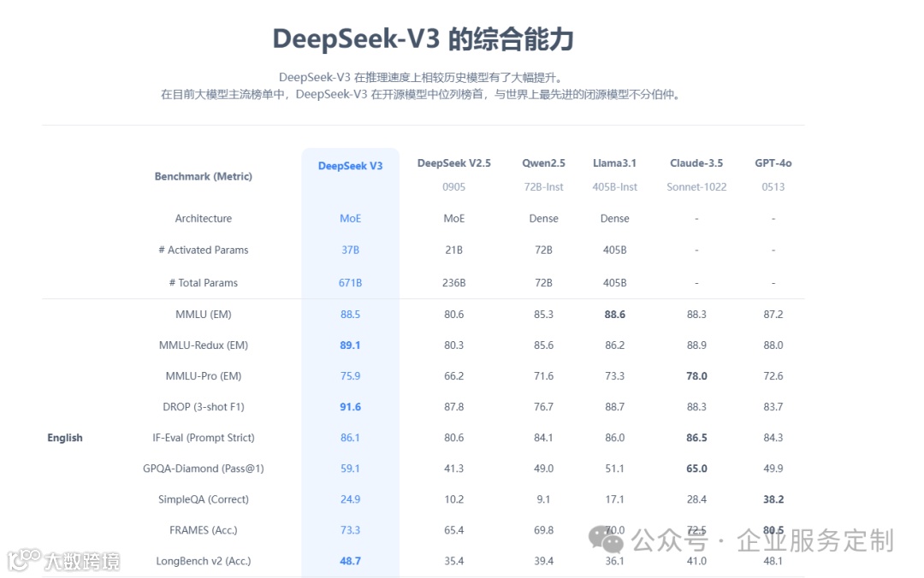The width and height of the screenshot is (924, 578).
Task: Click the "24.9" SimpleQA score
Action: [350, 499]
